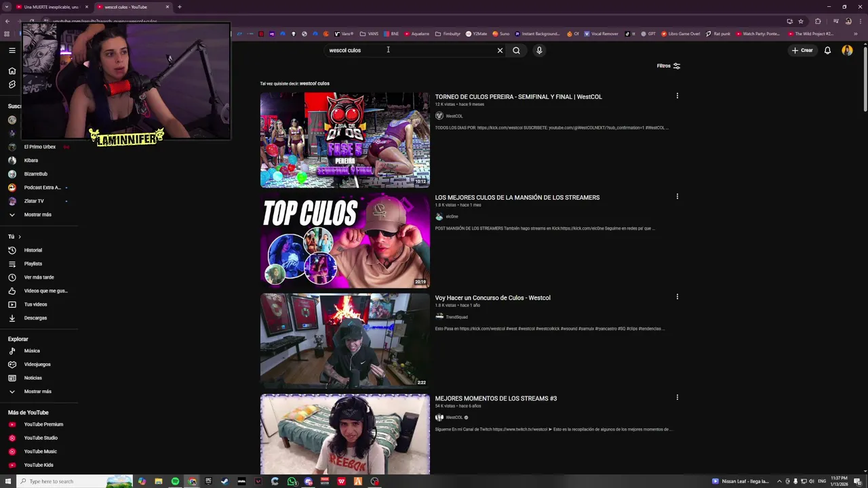Open title 'LOS MEJORES CULOS DE LA MANSIÓN'
Viewport: 868px width, 488px height.
[517, 197]
